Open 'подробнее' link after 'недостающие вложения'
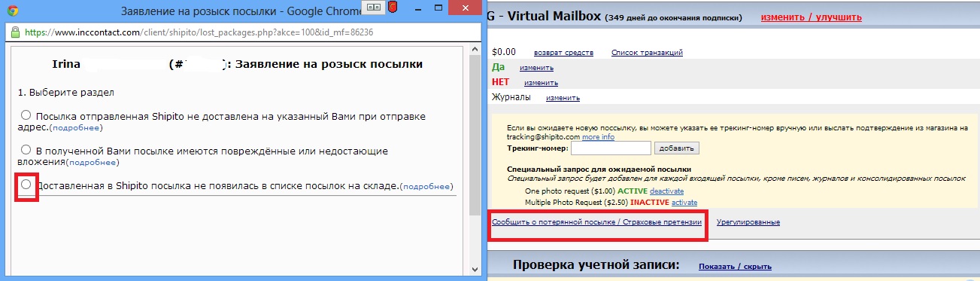This screenshot has width=980, height=281. 93,163
